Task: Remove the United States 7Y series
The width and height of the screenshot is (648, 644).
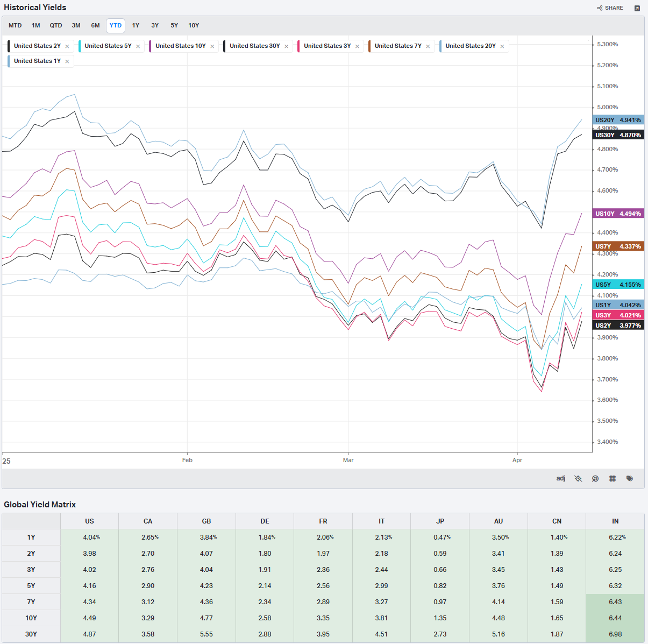Action: (428, 46)
